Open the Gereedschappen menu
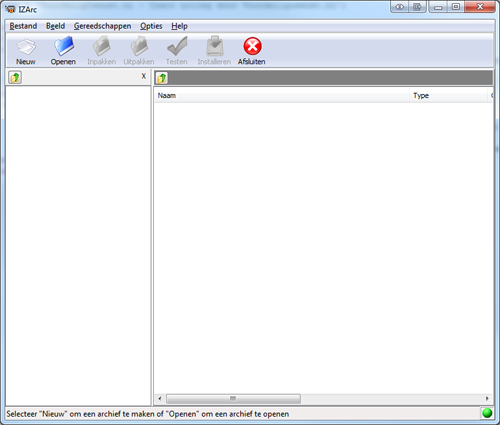The image size is (500, 425). [102, 26]
